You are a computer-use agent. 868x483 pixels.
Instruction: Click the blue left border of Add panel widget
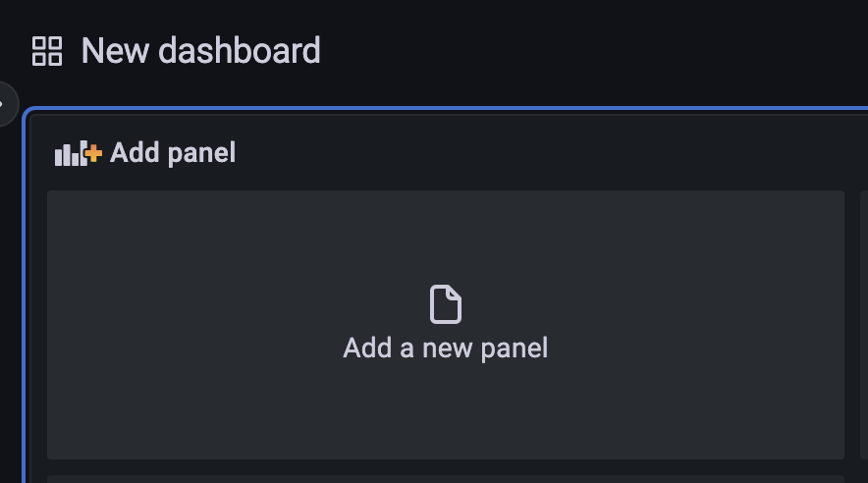click(25, 298)
